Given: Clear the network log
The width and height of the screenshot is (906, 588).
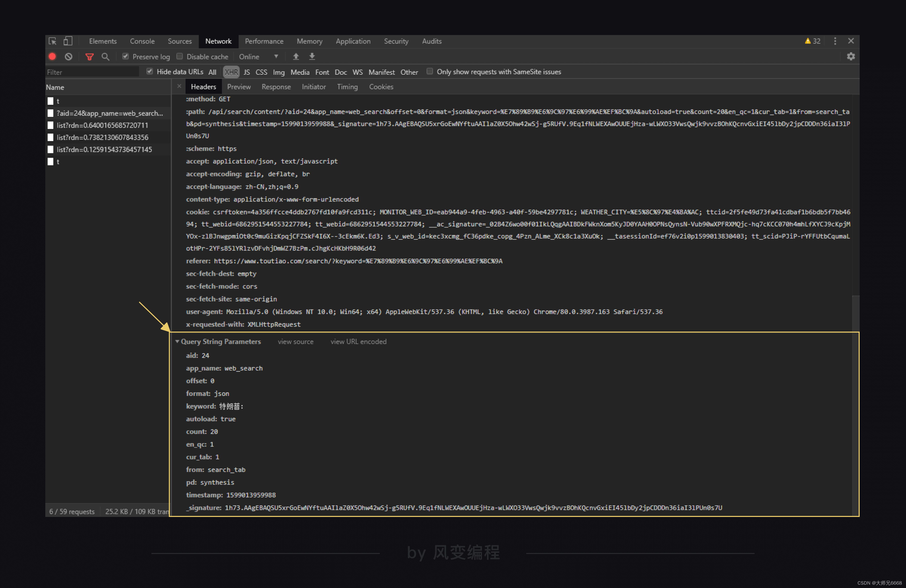Looking at the screenshot, I should (x=68, y=57).
